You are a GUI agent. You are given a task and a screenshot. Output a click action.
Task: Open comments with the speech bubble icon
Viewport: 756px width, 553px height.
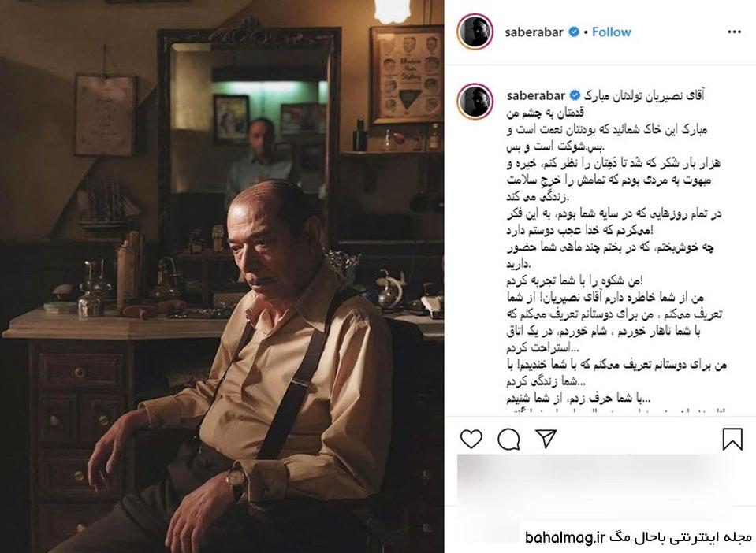[x=508, y=439]
